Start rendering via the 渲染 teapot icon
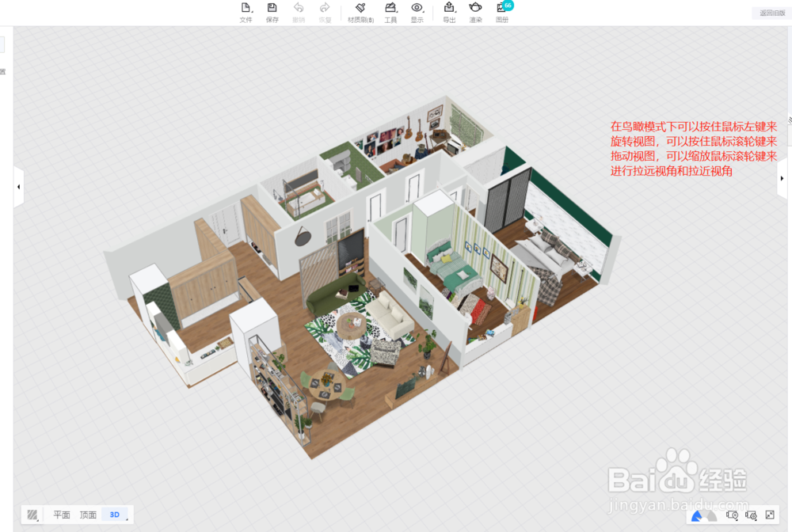The width and height of the screenshot is (792, 532). click(x=474, y=12)
